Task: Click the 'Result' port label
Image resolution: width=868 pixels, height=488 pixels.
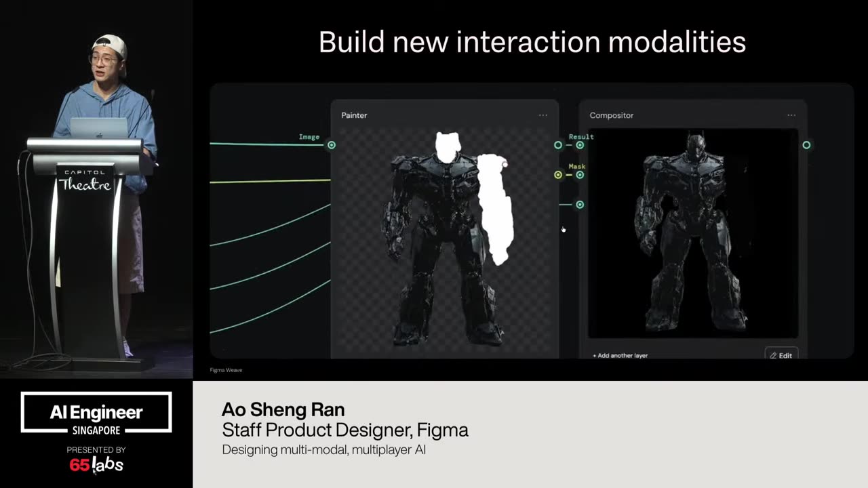Action: 581,137
